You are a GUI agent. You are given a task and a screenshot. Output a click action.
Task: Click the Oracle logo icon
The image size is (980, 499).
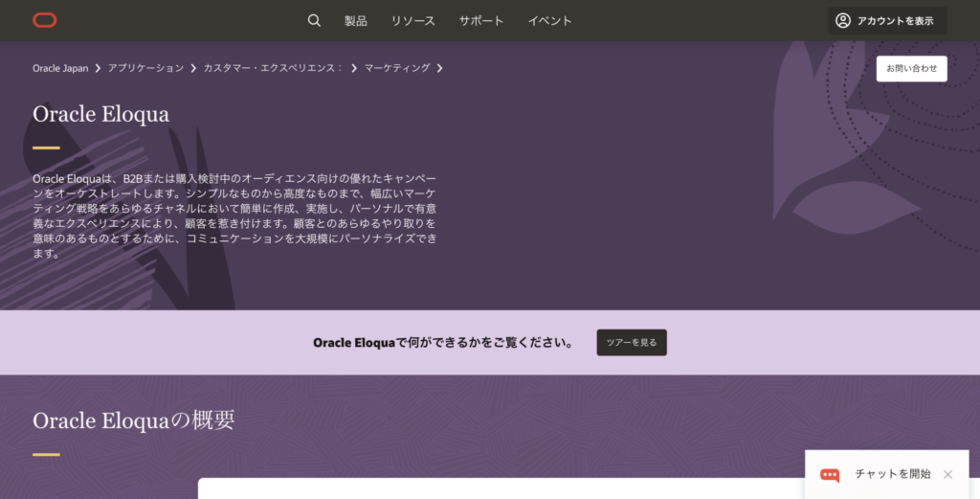[x=44, y=21]
